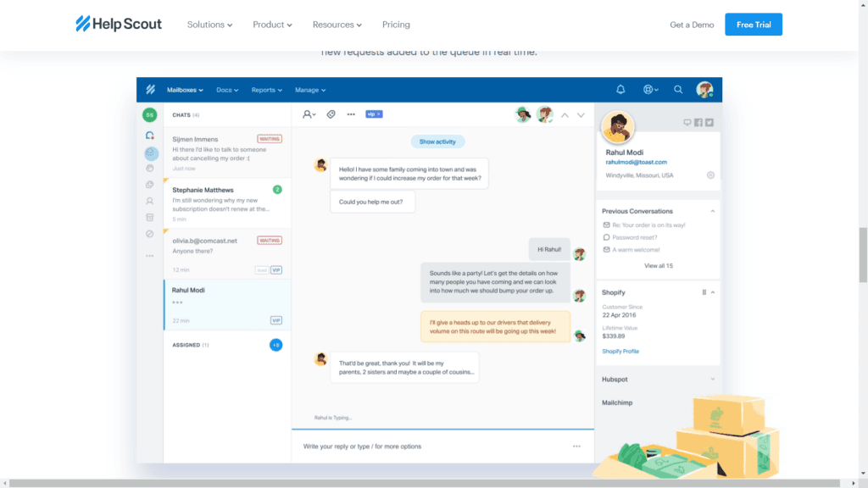The height and width of the screenshot is (488, 868).
Task: Click the person icon in left sidebar
Action: (149, 201)
